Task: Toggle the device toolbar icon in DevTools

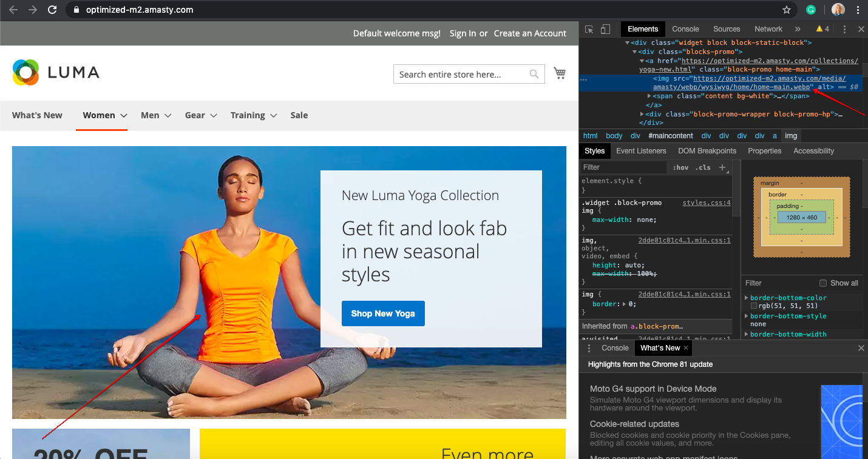Action: (x=605, y=29)
